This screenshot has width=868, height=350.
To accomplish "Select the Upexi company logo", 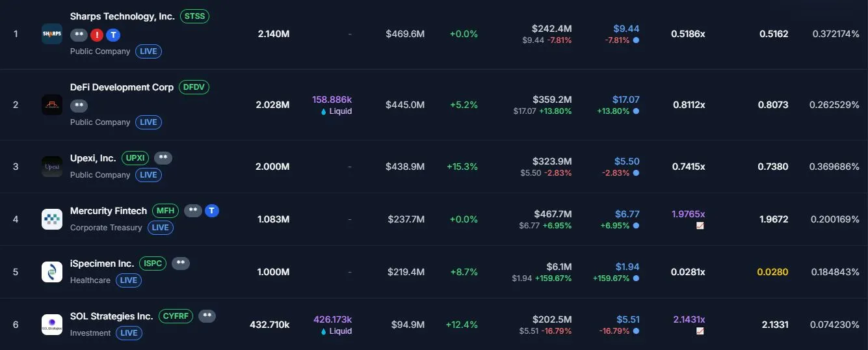I will 52,167.
